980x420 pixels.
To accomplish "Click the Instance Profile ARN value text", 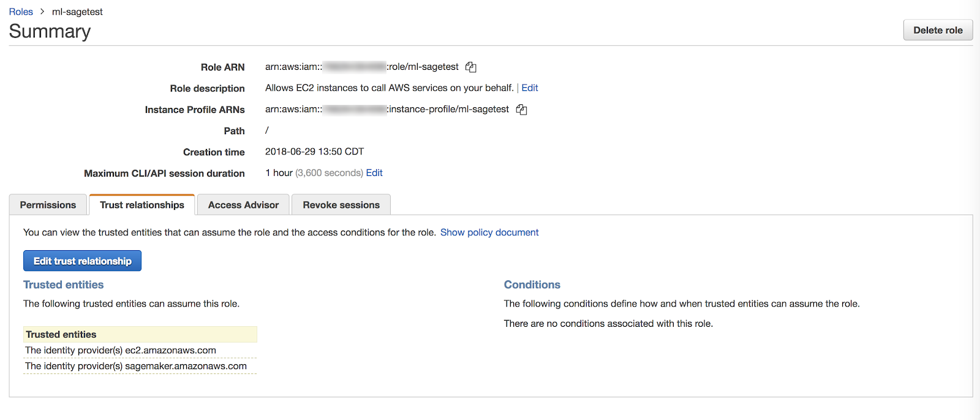I will click(x=386, y=109).
